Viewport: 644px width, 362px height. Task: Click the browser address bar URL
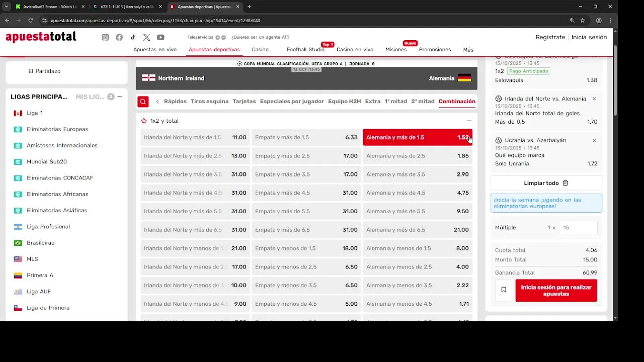pyautogui.click(x=155, y=21)
